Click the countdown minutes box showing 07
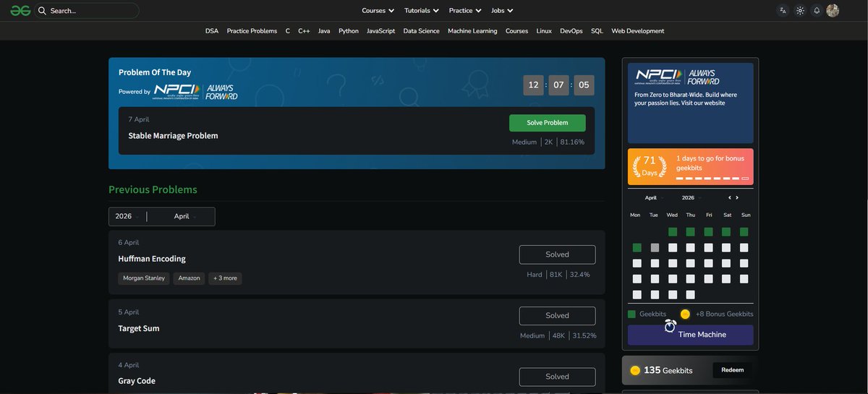 (558, 85)
